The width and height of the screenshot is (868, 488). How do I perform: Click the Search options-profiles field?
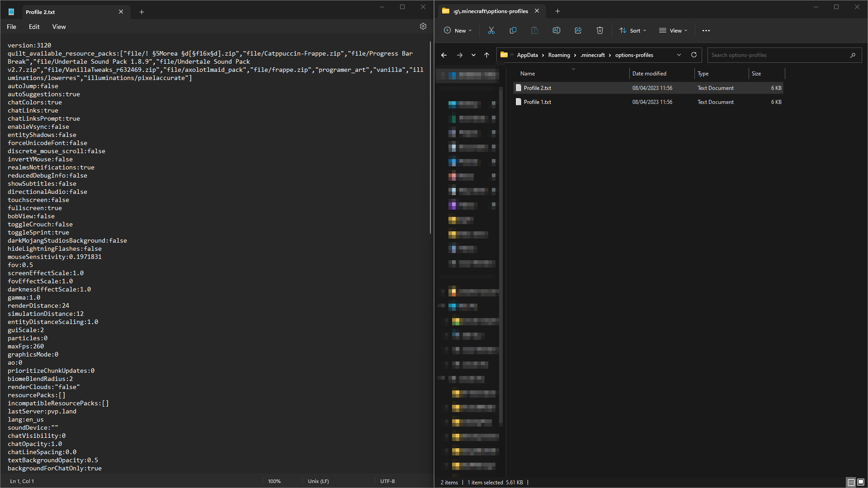pyautogui.click(x=778, y=55)
